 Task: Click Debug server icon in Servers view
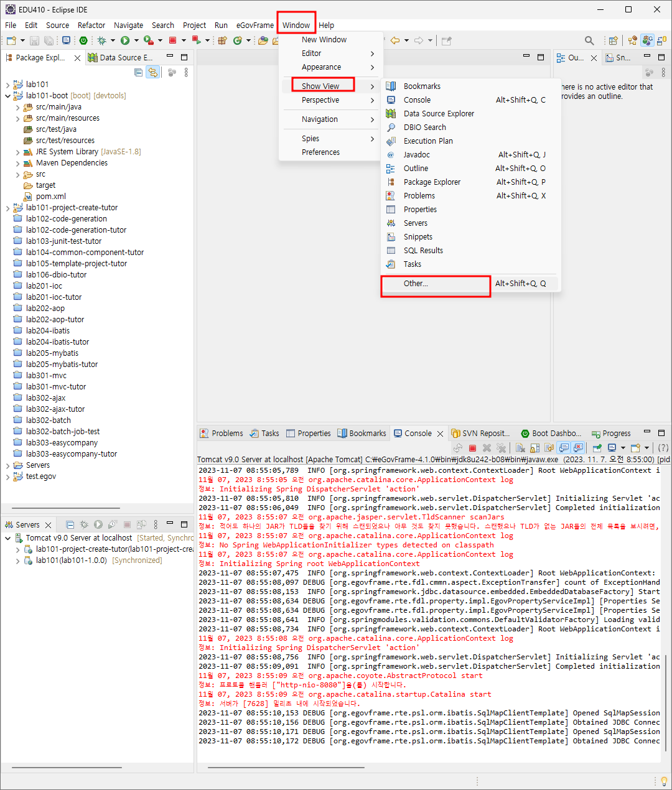click(x=84, y=525)
